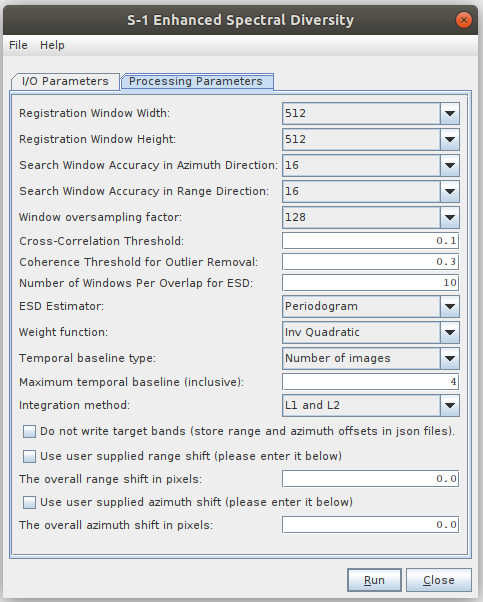The width and height of the screenshot is (483, 602).
Task: Enable Do not write target bands checkbox
Action: 30,431
